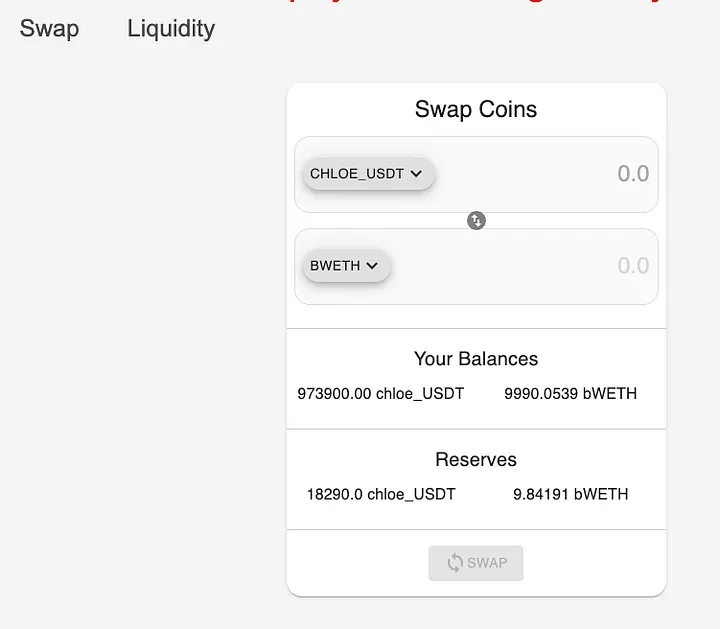The width and height of the screenshot is (720, 629).
Task: Click the divider line above the SWAP button
Action: (x=476, y=529)
